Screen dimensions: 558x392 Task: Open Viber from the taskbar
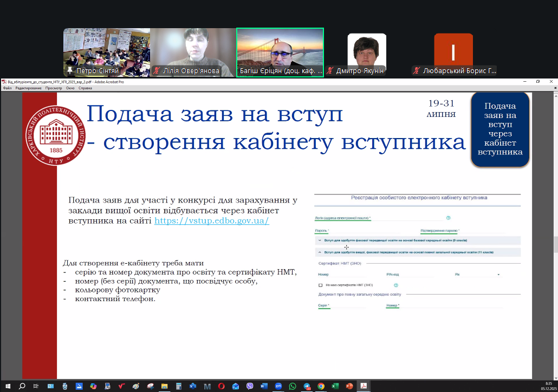pos(250,386)
